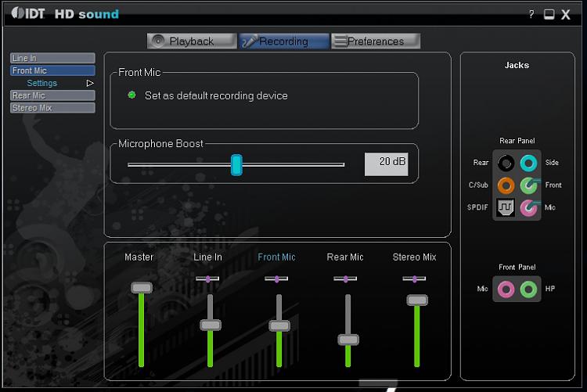Click the pink Mic jack on Front Panel
Viewport: 587px width, 392px height.
[506, 289]
